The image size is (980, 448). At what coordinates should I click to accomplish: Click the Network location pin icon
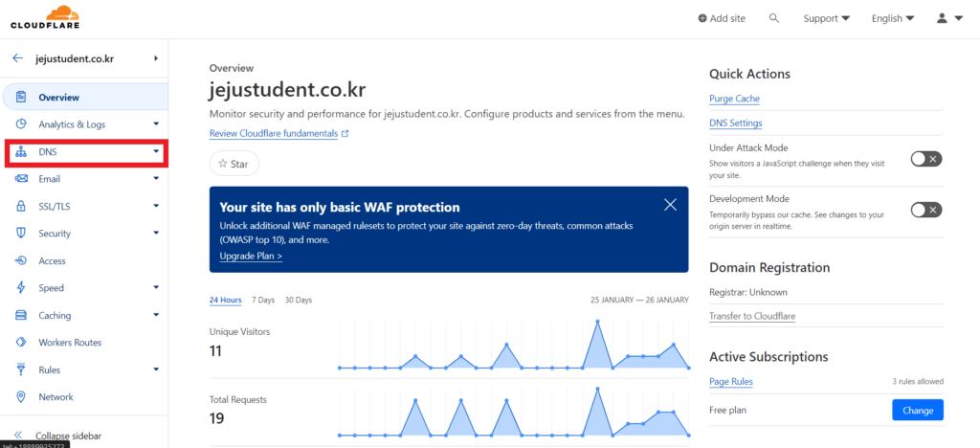[21, 396]
